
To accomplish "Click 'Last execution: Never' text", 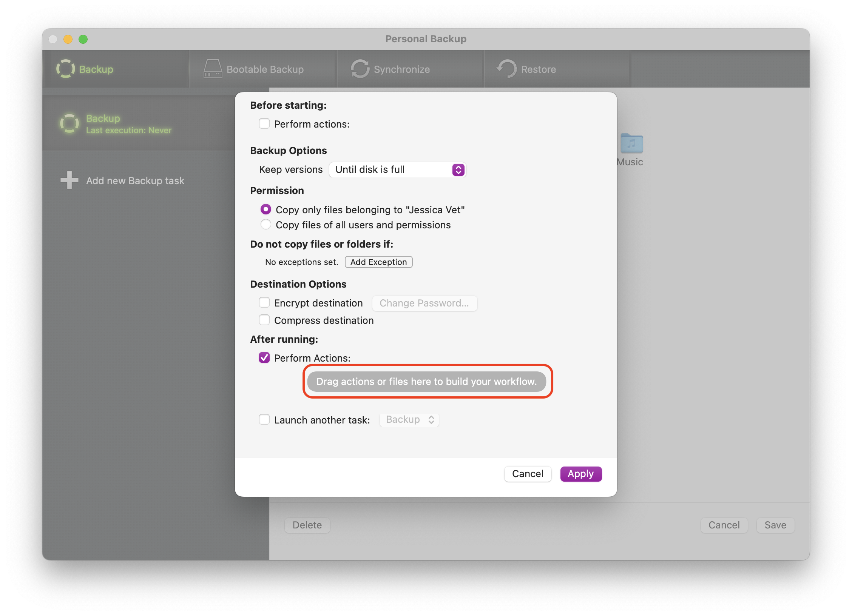I will click(x=129, y=130).
